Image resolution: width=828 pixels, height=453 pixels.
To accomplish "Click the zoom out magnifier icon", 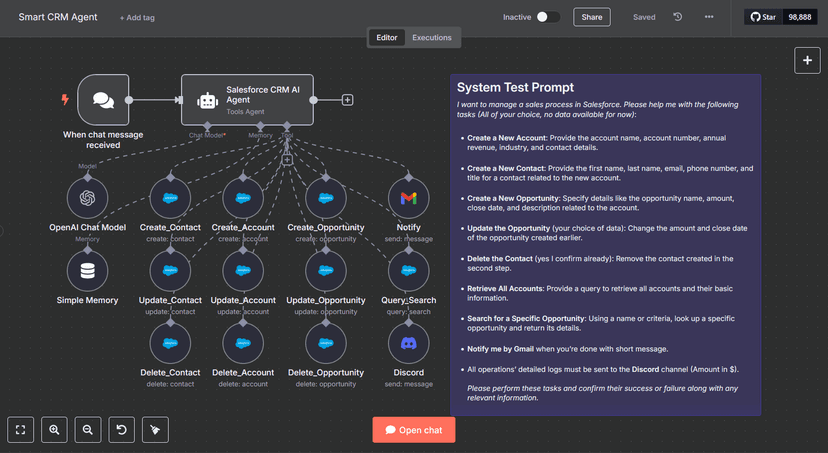I will [88, 429].
